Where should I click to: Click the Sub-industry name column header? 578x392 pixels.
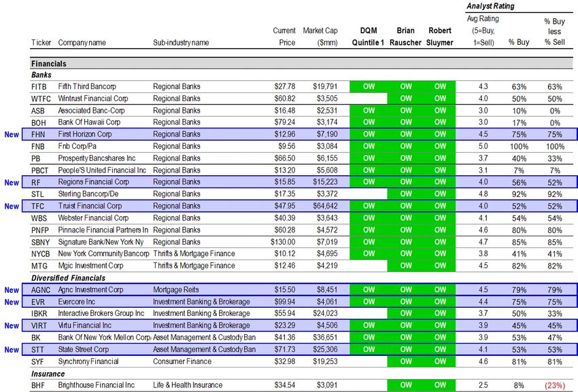click(181, 43)
